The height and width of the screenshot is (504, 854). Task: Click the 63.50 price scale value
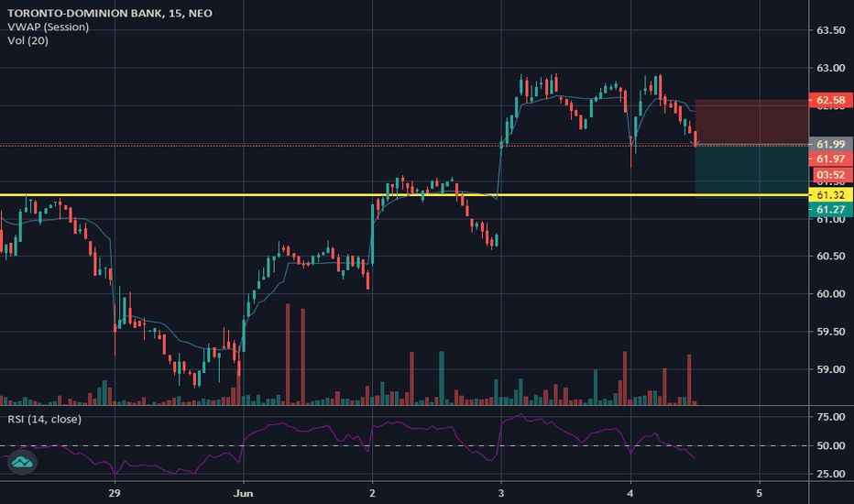pyautogui.click(x=830, y=30)
